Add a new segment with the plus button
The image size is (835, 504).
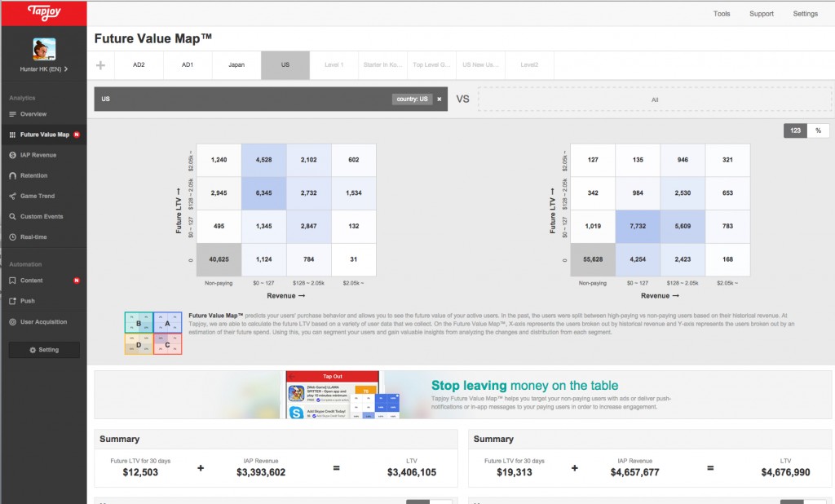[99, 64]
